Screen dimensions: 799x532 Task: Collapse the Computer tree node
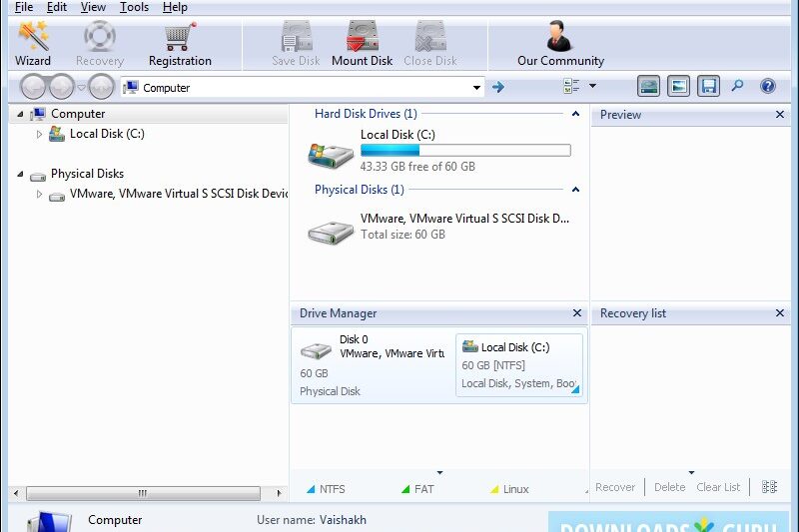20,114
